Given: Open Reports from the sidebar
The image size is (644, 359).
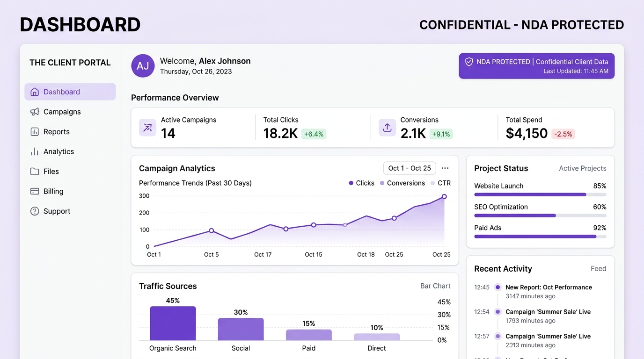Looking at the screenshot, I should 70,132.
